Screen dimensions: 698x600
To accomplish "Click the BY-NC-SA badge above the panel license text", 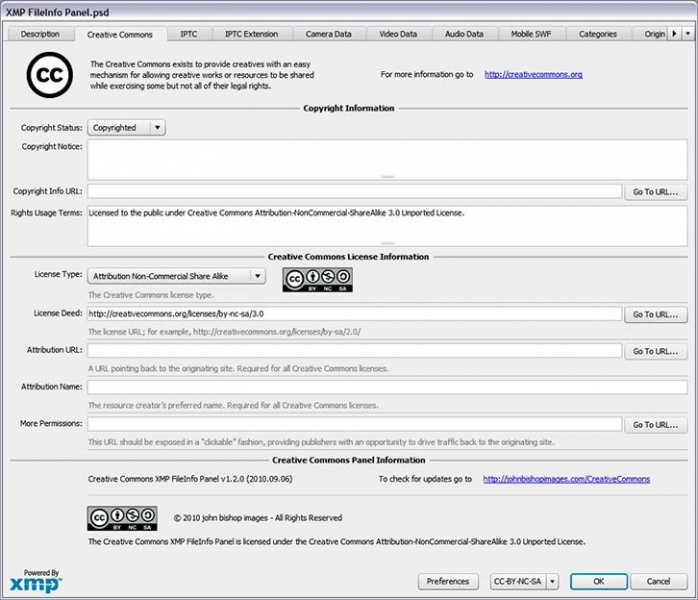I will point(122,518).
